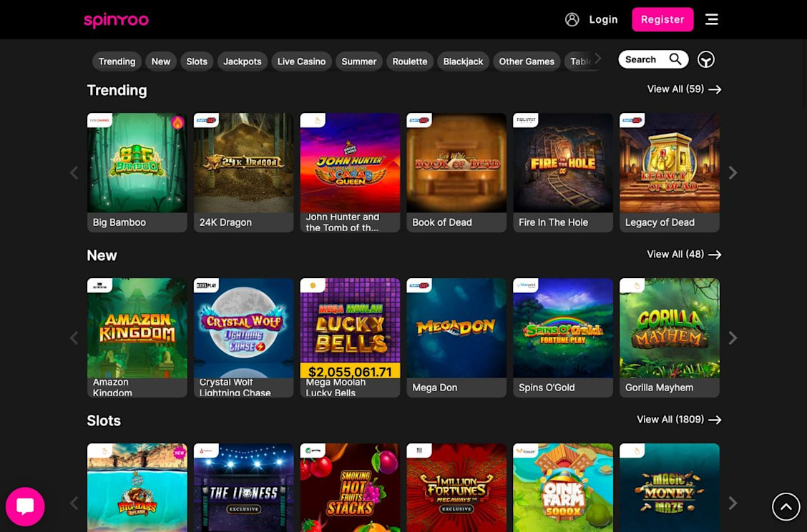This screenshot has width=807, height=532.
Task: Open the Spins O'Gold thumbnail
Action: [563, 327]
